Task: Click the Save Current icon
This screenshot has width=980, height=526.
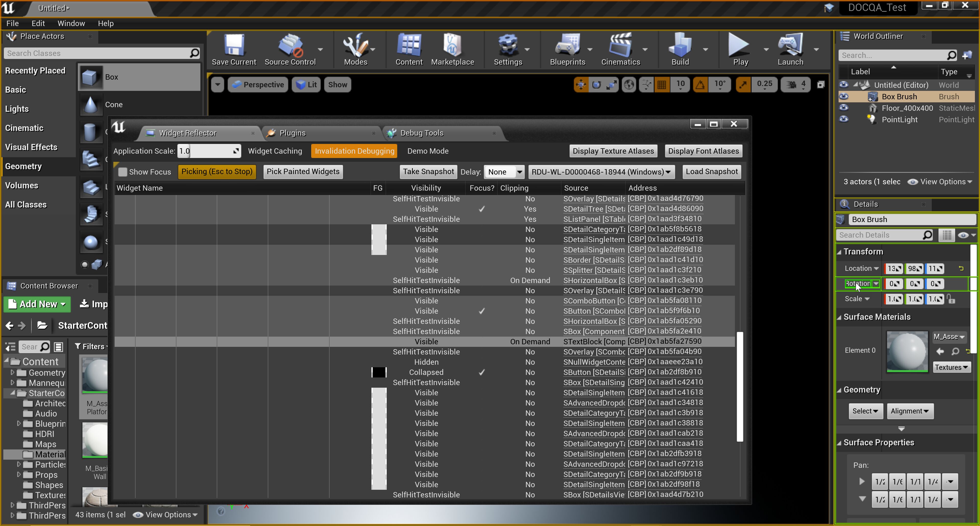Action: coord(234,47)
